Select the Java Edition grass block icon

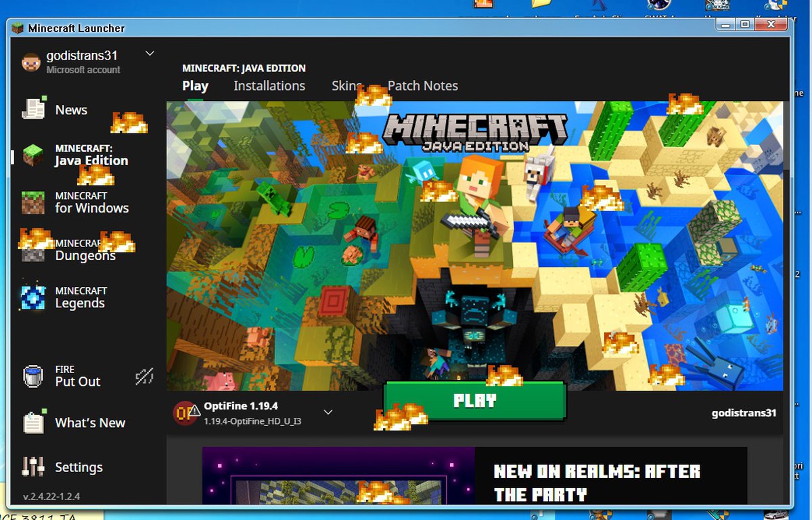tap(33, 155)
